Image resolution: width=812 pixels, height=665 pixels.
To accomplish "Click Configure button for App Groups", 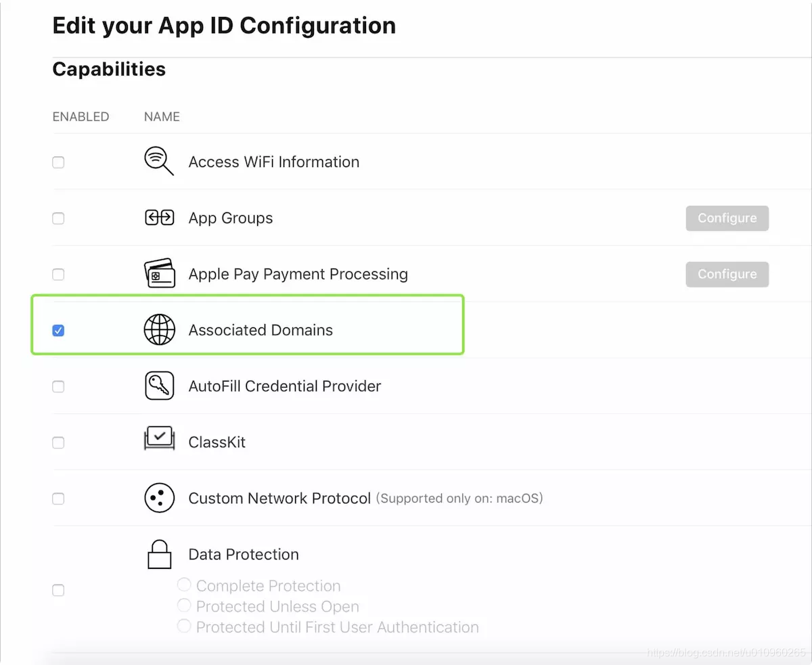I will point(727,218).
